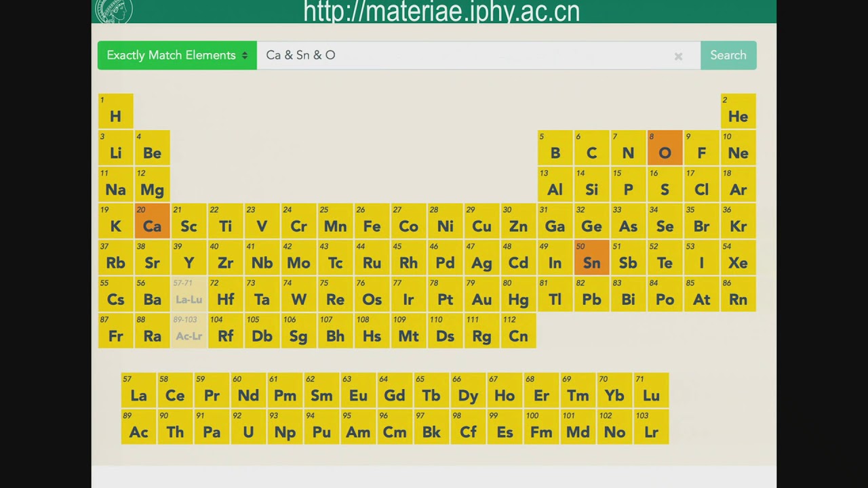
Task: Toggle the Bismuth (Bi) element tile
Action: click(x=629, y=294)
